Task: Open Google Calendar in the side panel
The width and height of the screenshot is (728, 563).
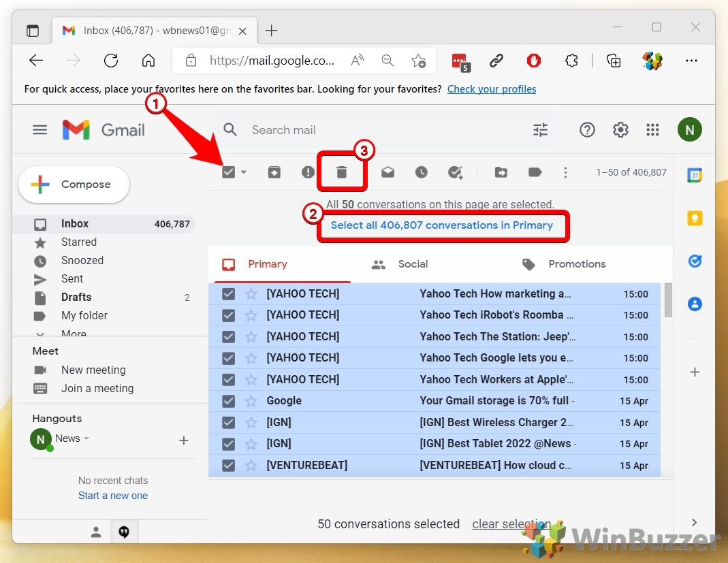Action: [695, 175]
